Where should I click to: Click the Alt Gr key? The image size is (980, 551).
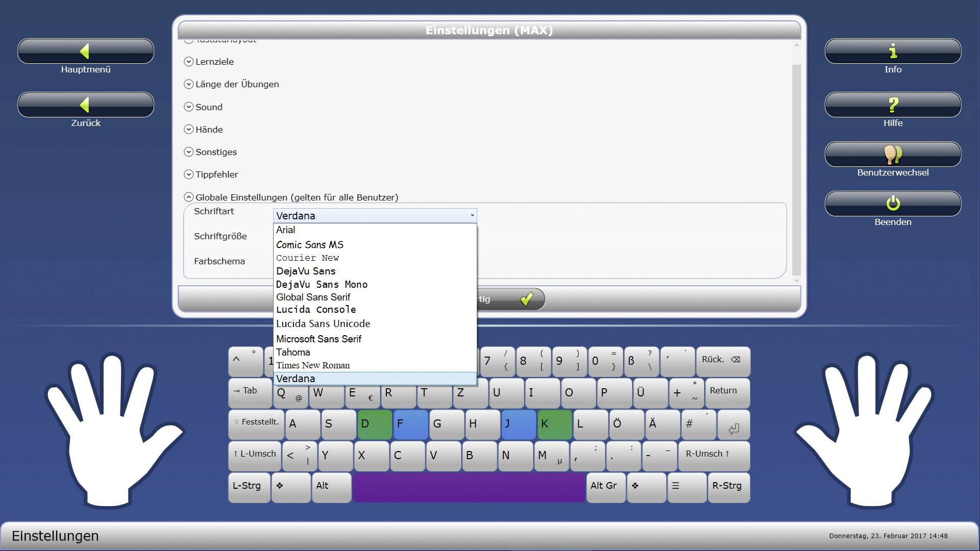point(606,488)
